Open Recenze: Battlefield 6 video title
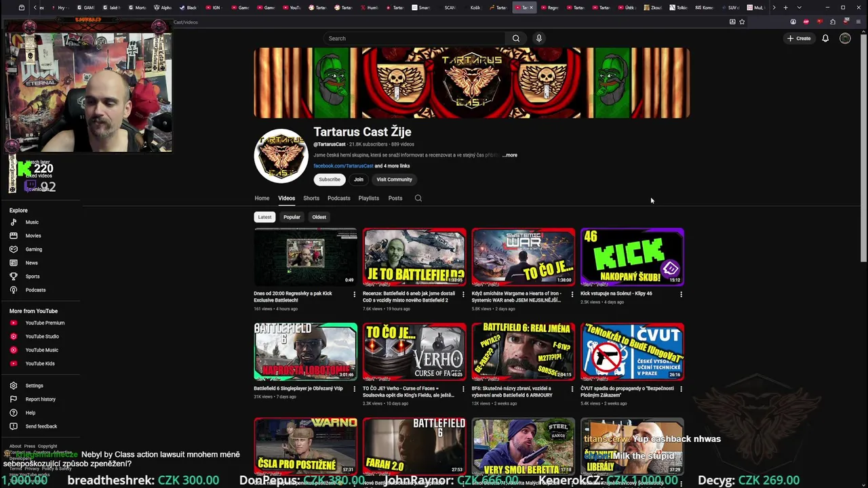 [x=409, y=297]
